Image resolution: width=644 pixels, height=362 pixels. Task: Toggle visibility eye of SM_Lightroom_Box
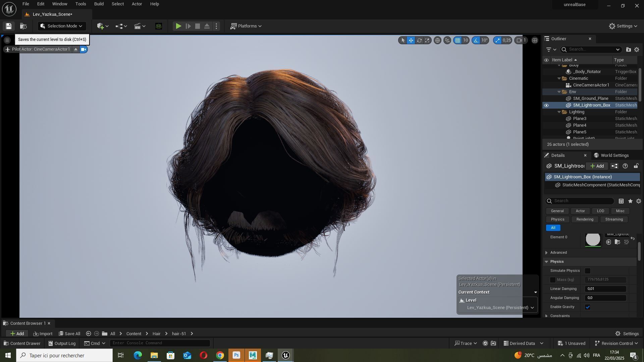(x=546, y=106)
